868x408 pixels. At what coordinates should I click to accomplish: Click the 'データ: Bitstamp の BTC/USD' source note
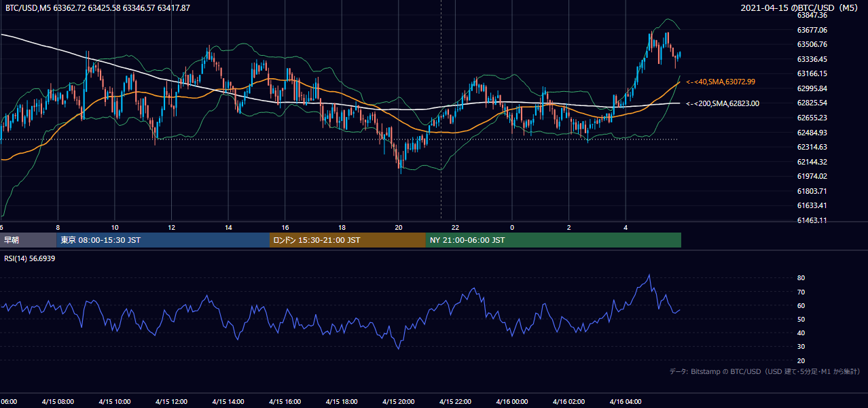[765, 372]
